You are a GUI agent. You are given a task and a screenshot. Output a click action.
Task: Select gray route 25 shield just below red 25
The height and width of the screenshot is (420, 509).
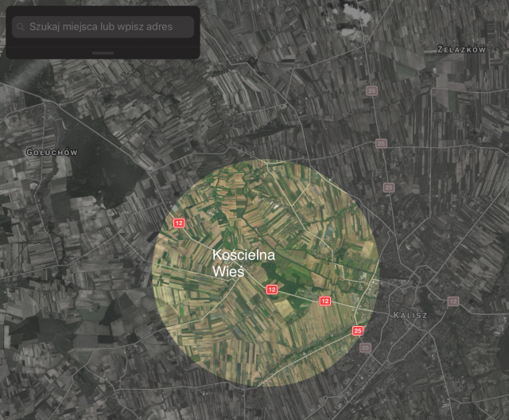coord(365,348)
